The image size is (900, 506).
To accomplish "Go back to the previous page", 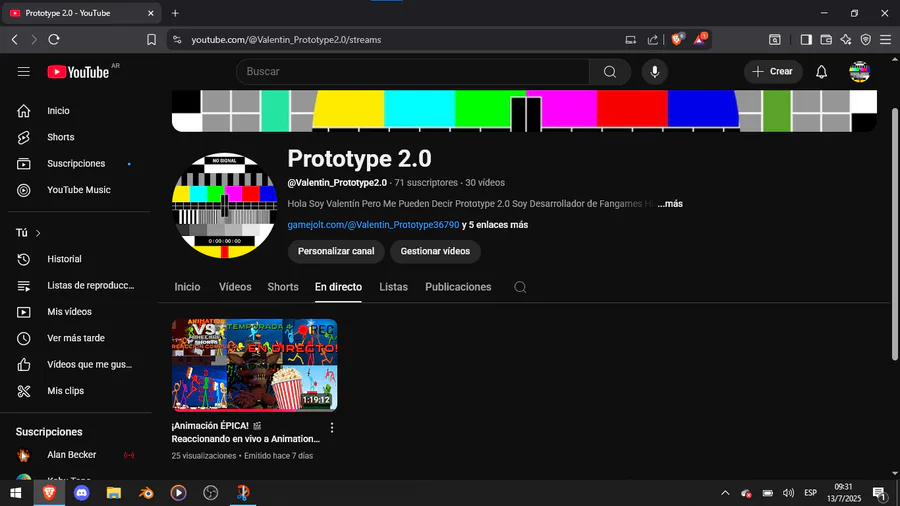I will tap(15, 40).
